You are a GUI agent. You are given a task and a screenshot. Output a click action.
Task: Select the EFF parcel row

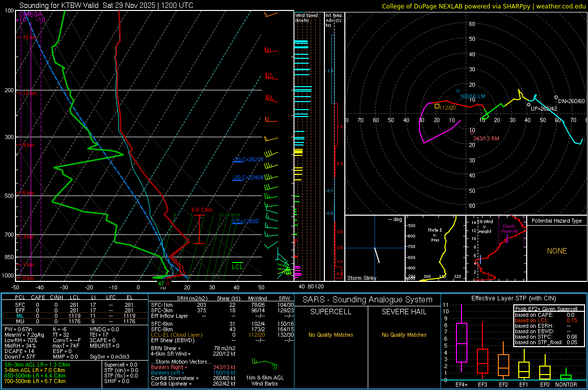(x=75, y=310)
